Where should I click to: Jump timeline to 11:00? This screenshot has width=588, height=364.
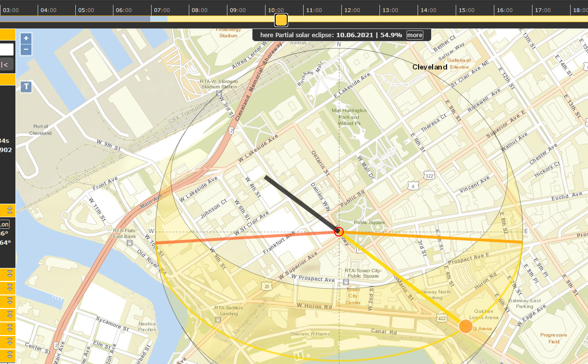[x=314, y=10]
